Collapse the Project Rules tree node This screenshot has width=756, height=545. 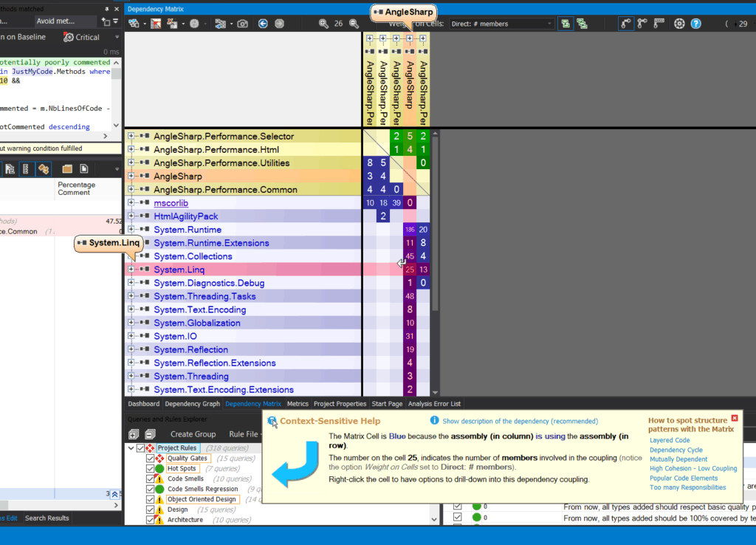131,448
